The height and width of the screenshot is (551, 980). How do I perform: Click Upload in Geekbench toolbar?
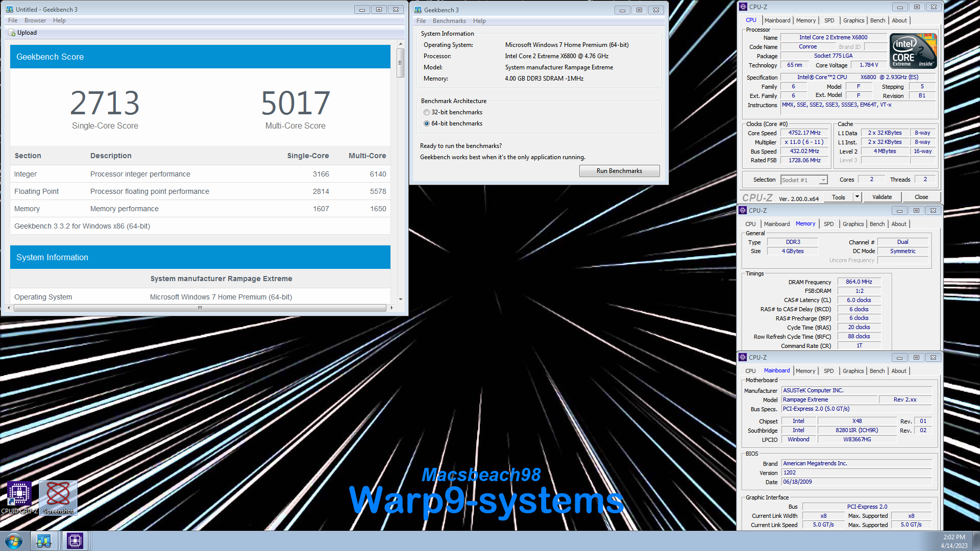22,33
